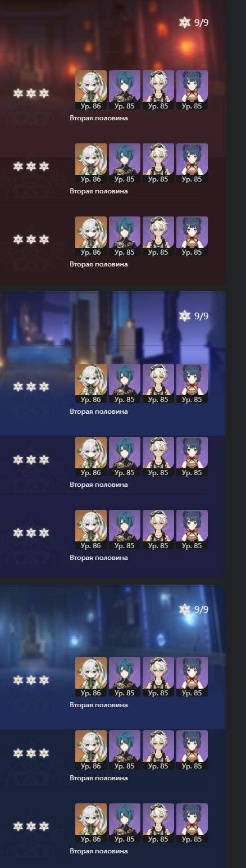Open Bennett portrait in bottom floor's third chamber
246x868 pixels.
[158, 823]
